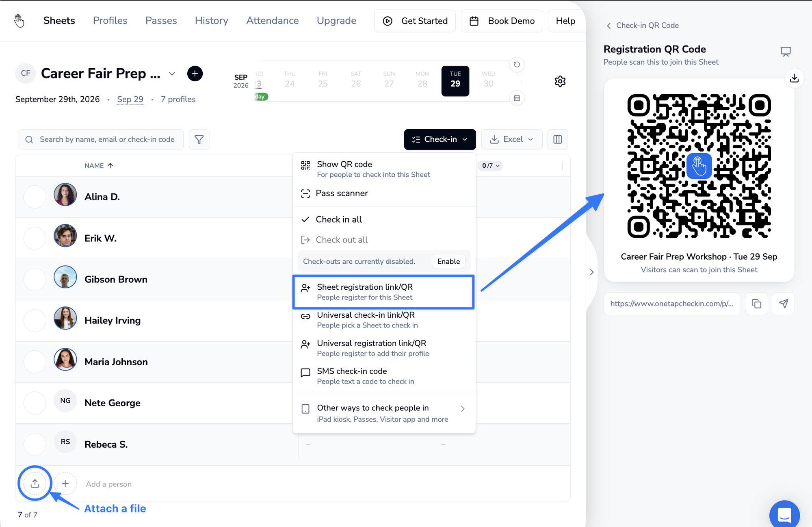Viewport: 812px width, 527px height.
Task: Click the OneTap hand logo icon
Action: 19,21
